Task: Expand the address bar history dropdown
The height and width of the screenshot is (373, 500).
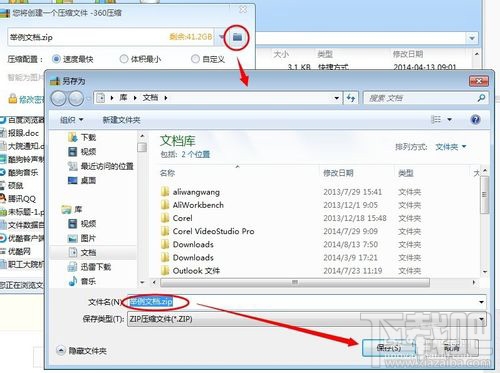Action: click(x=336, y=98)
